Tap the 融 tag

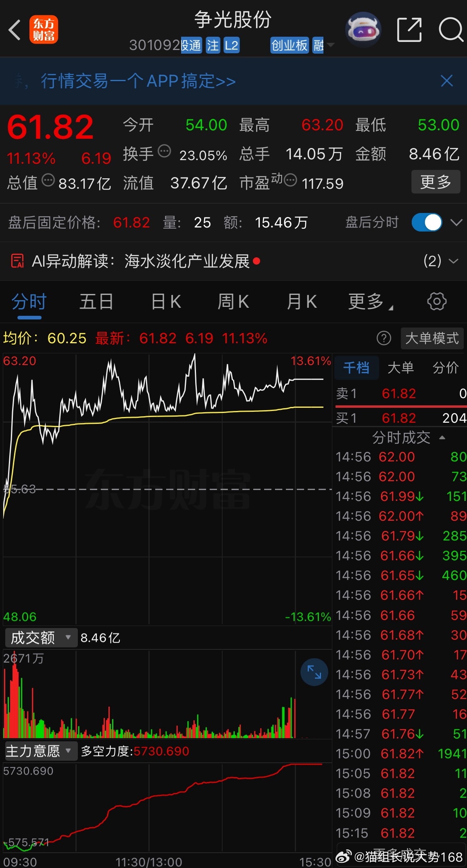click(x=318, y=45)
